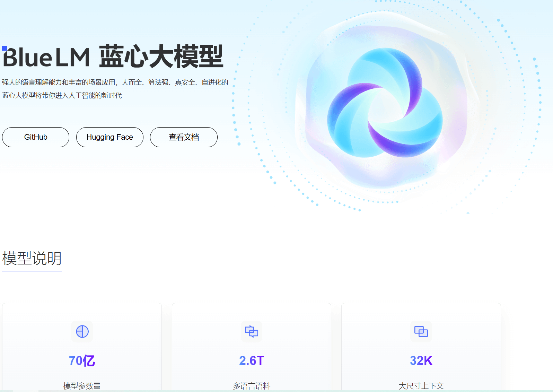
Task: Click the 大尺寸上下文 overlapping squares icon
Action: [421, 331]
